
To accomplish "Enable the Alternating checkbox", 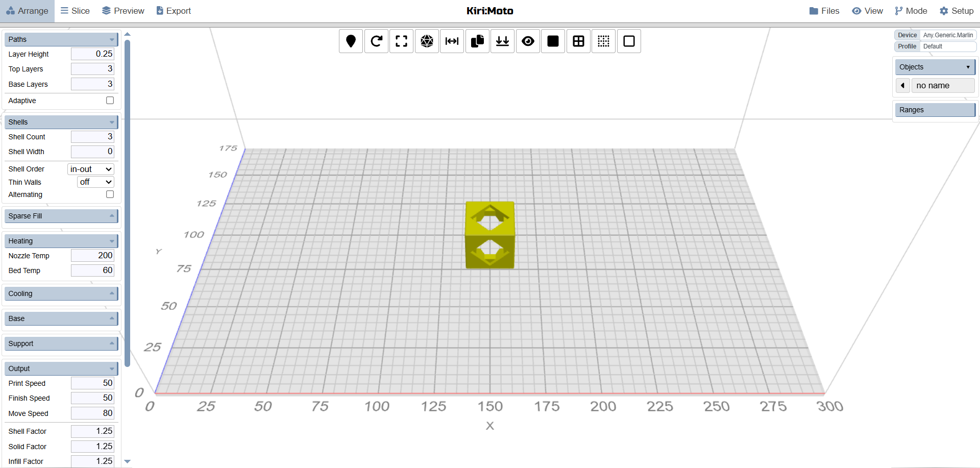I will (110, 194).
